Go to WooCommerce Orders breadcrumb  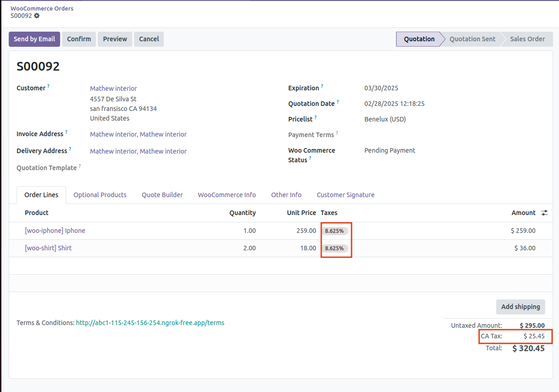coord(42,8)
